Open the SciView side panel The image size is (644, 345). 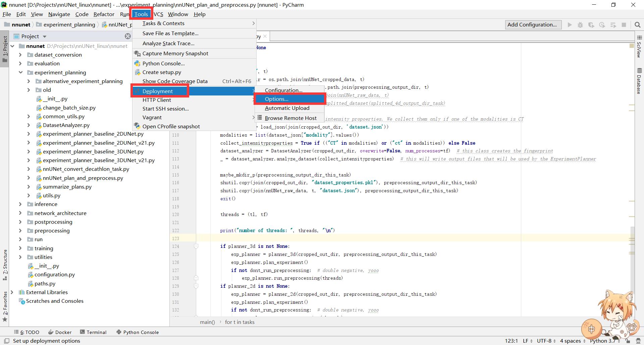click(x=639, y=47)
